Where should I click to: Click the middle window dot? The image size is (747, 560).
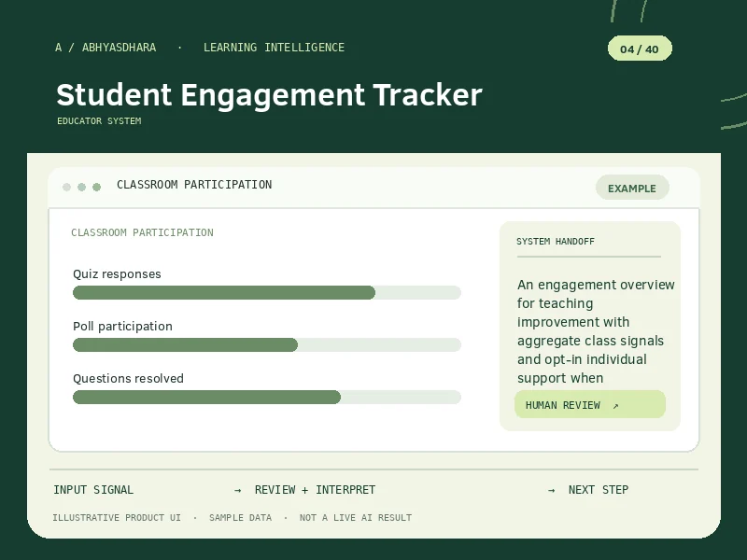point(81,187)
